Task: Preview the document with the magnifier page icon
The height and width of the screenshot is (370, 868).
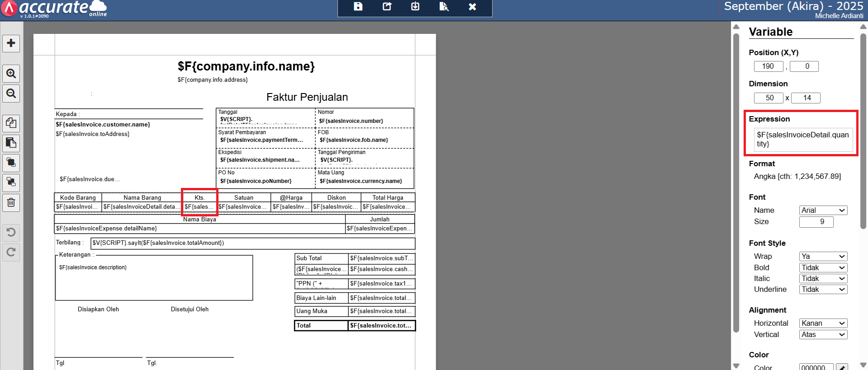Action: click(x=444, y=7)
